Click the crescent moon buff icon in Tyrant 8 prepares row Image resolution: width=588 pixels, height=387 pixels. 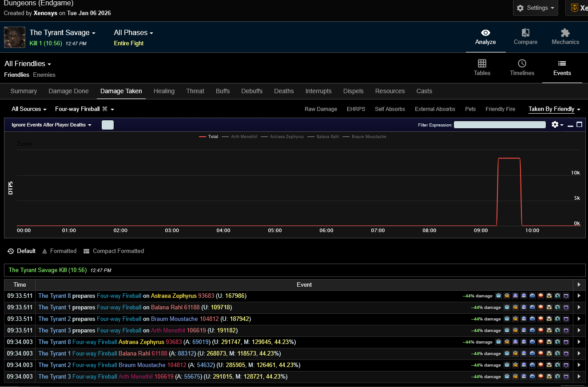pos(524,296)
